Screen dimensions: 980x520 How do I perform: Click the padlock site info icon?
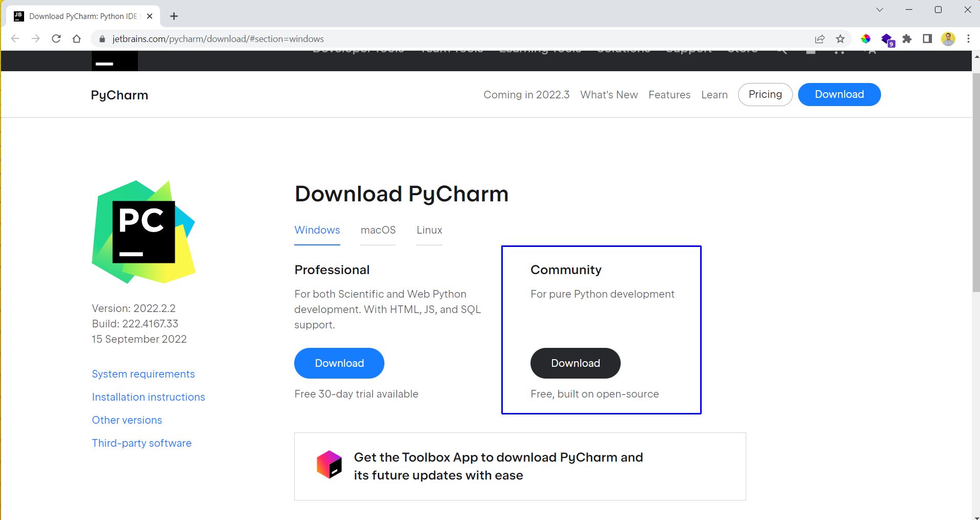click(102, 39)
